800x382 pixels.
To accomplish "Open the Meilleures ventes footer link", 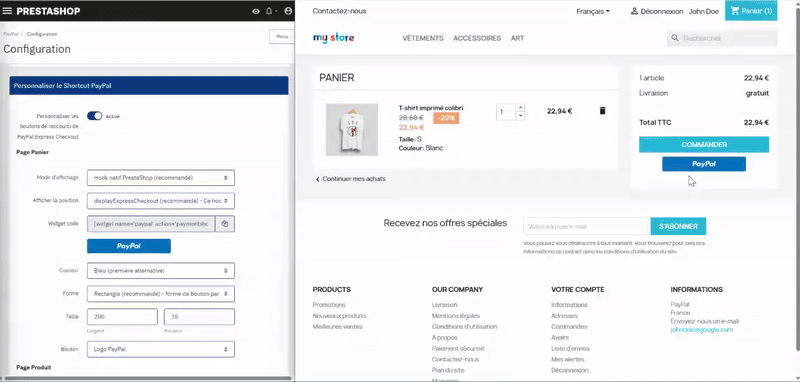I will pos(337,327).
